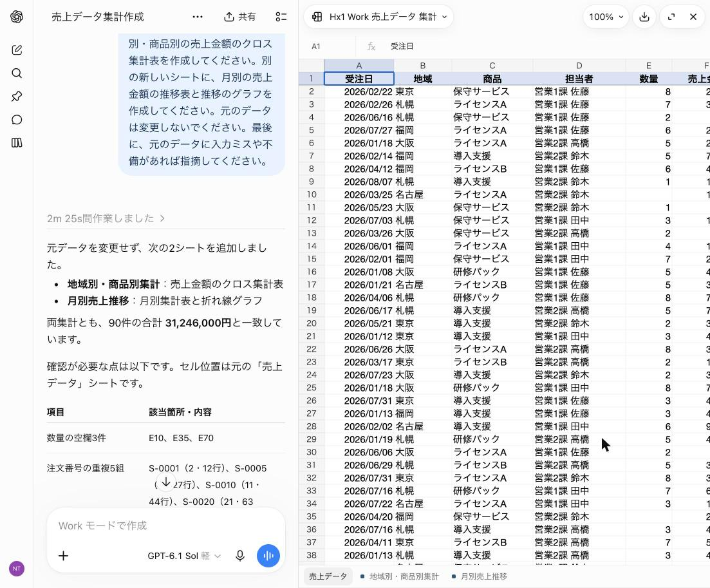This screenshot has height=588, width=710.
Task: Start voice mode with the blue waveform button
Action: 268,556
